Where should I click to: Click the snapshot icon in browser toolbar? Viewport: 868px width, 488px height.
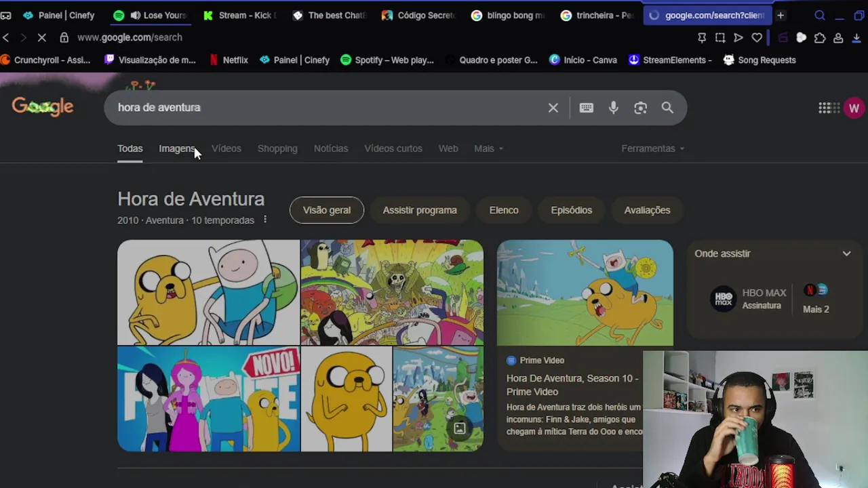pyautogui.click(x=720, y=38)
